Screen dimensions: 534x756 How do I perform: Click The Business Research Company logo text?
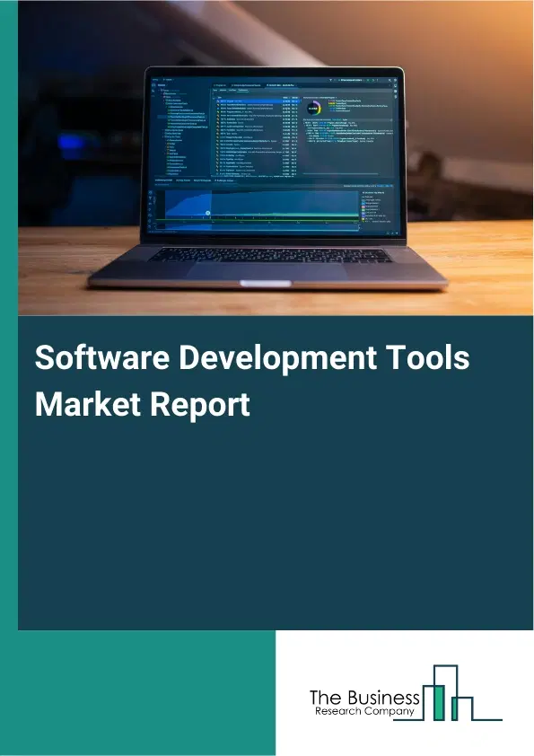364,703
